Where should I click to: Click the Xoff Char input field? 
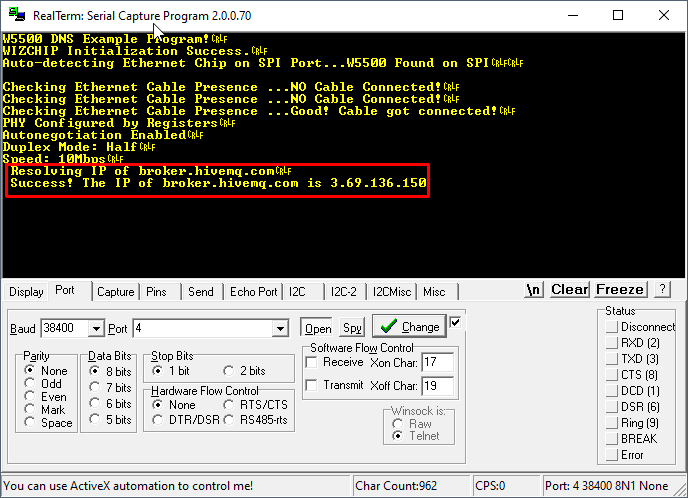click(x=437, y=386)
